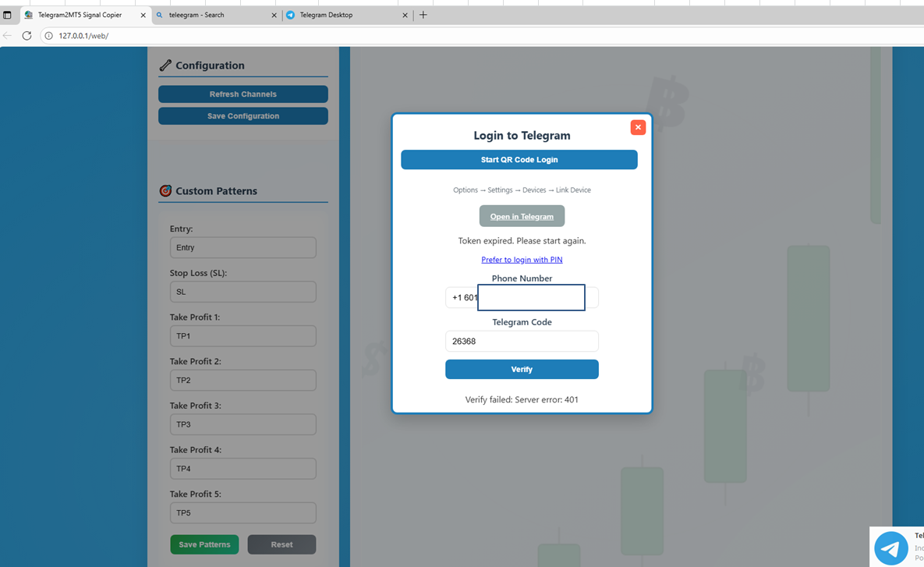Switch to the Telegram Desktop tab
The height and width of the screenshot is (567, 924).
tap(326, 15)
